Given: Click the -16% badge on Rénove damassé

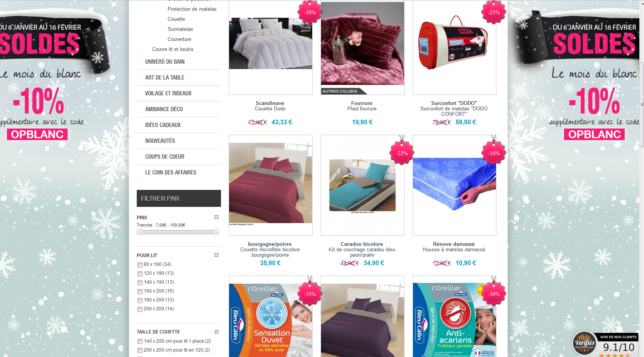Looking at the screenshot, I should (494, 153).
